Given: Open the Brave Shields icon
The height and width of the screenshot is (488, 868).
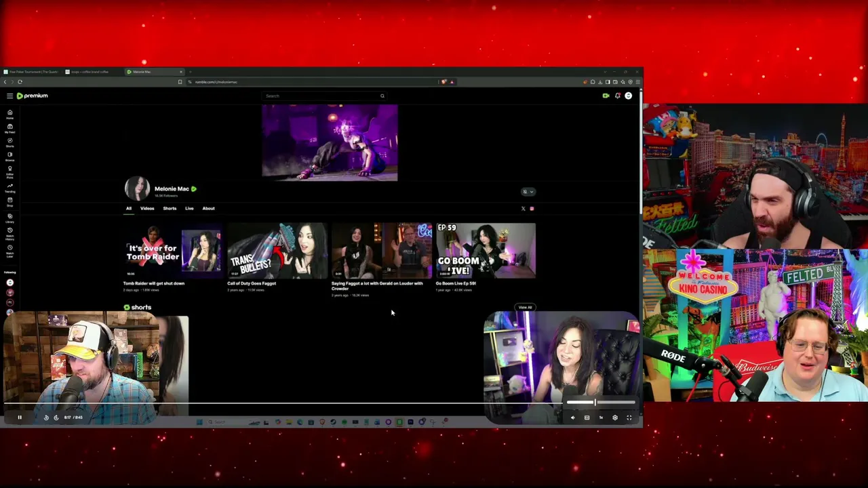Looking at the screenshot, I should pos(444,82).
